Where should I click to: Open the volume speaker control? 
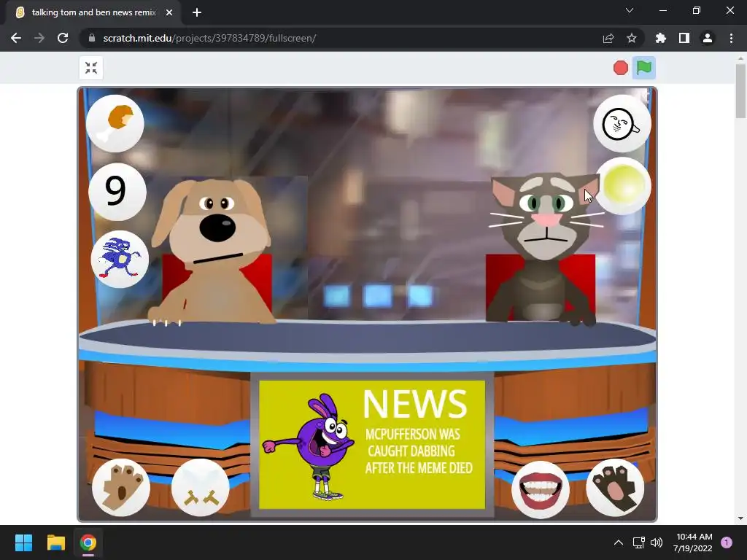point(657,542)
